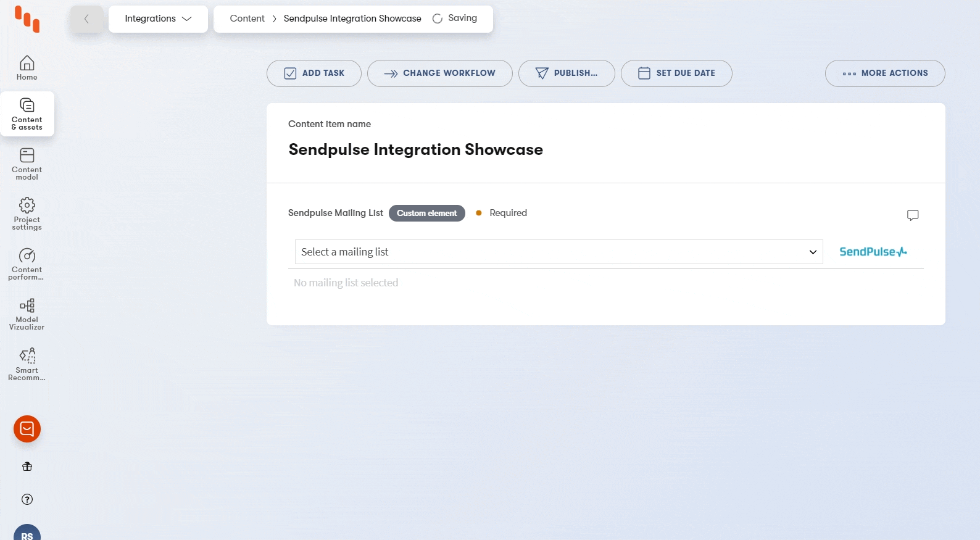
Task: Click Change Workflow button
Action: point(440,73)
